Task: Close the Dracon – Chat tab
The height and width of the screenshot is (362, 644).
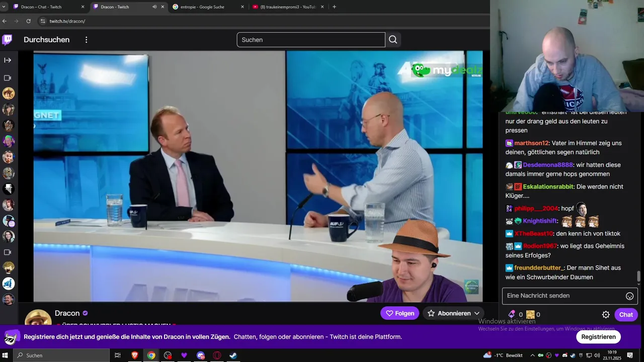Action: point(83,7)
